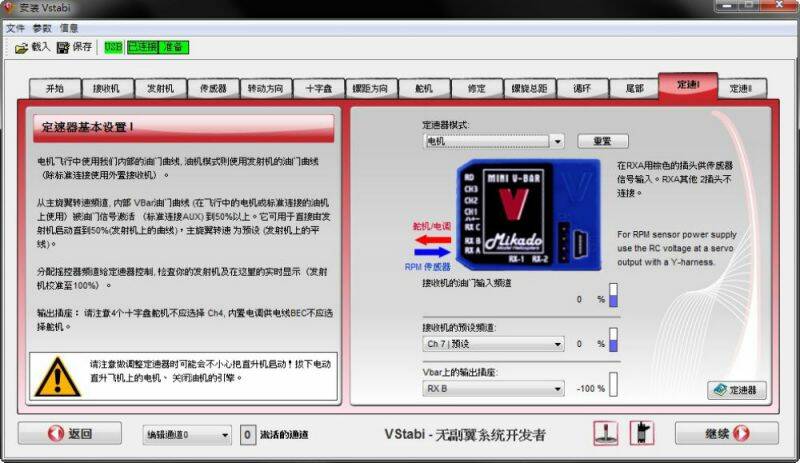This screenshot has height=463, width=800.
Task: Click the joystick stick icon at bottom
Action: click(x=606, y=433)
